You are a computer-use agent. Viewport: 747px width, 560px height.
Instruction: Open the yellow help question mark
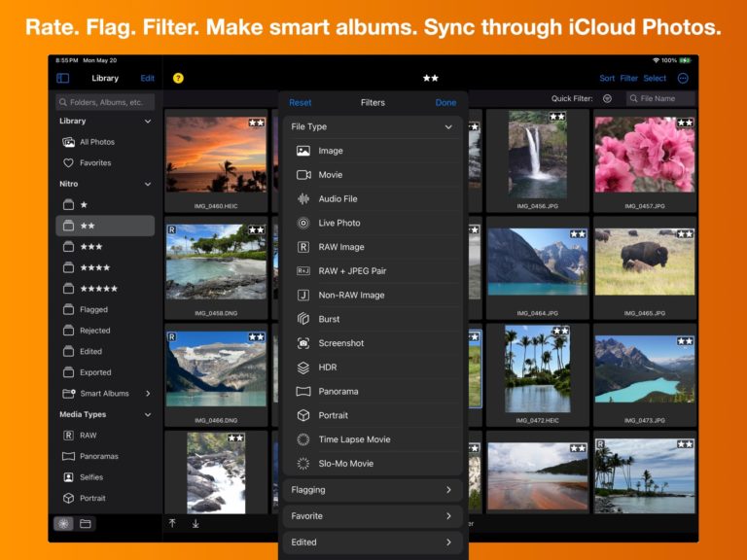point(178,78)
